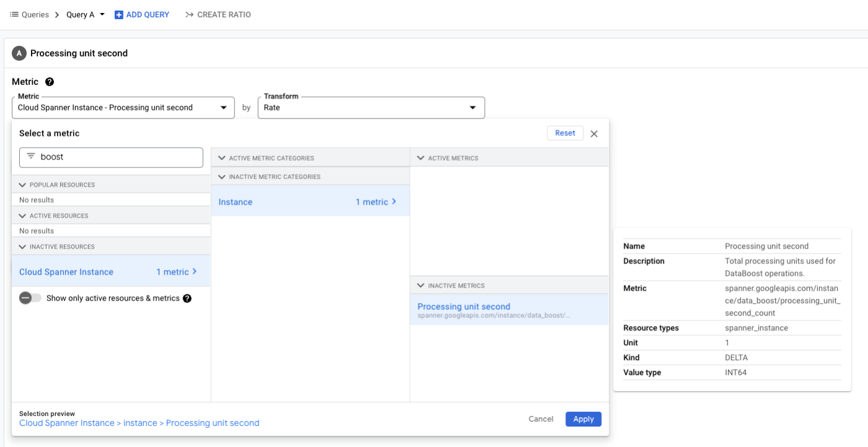Click the INT64 value type
The height and width of the screenshot is (447, 868).
736,373
